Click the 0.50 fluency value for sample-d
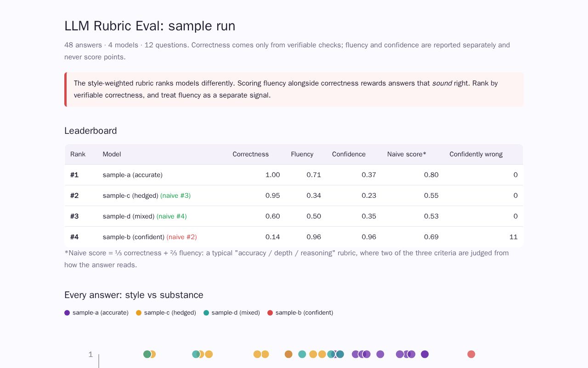 pyautogui.click(x=314, y=216)
